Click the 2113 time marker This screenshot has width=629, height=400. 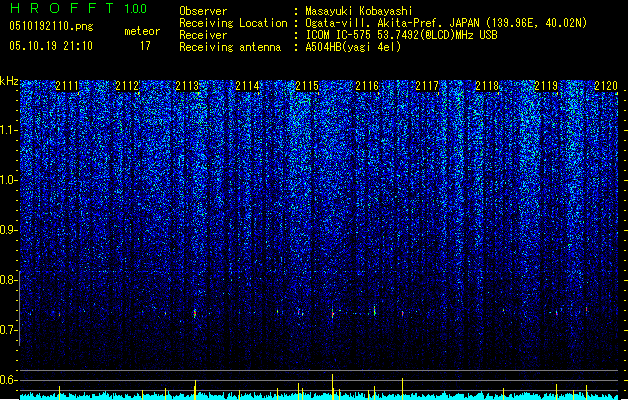187,86
